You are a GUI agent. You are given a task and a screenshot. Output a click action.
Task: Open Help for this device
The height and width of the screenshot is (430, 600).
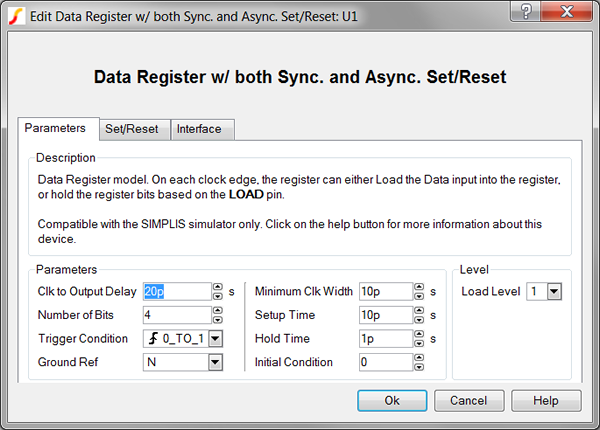click(x=545, y=400)
